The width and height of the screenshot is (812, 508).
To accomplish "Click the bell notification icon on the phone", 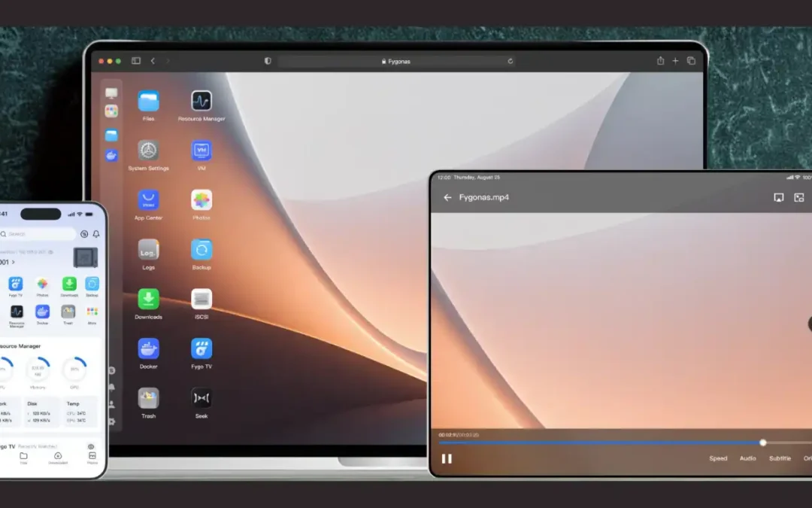I will pos(96,234).
